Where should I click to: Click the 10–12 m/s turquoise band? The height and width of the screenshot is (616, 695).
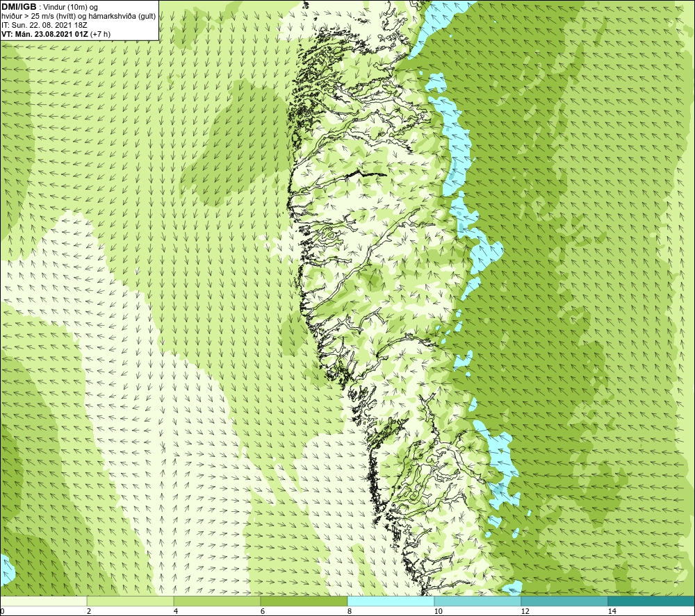click(x=478, y=601)
